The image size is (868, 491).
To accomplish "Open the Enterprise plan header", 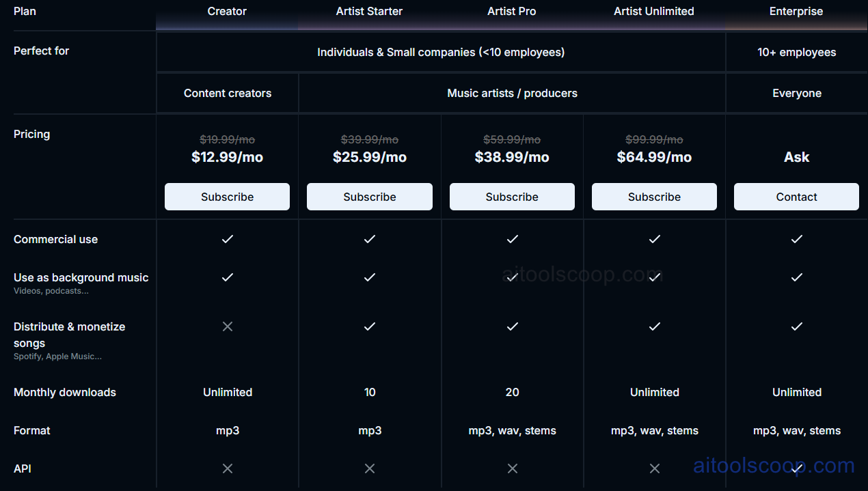I will [x=796, y=12].
